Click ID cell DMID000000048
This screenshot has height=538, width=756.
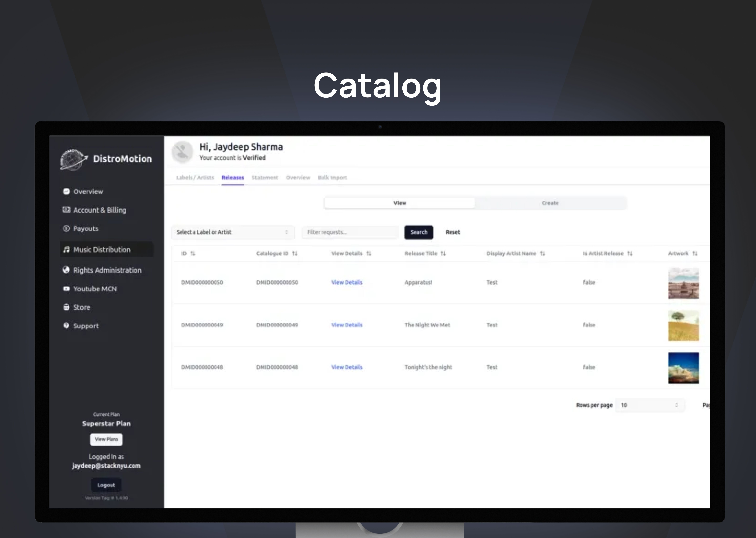[x=202, y=367]
